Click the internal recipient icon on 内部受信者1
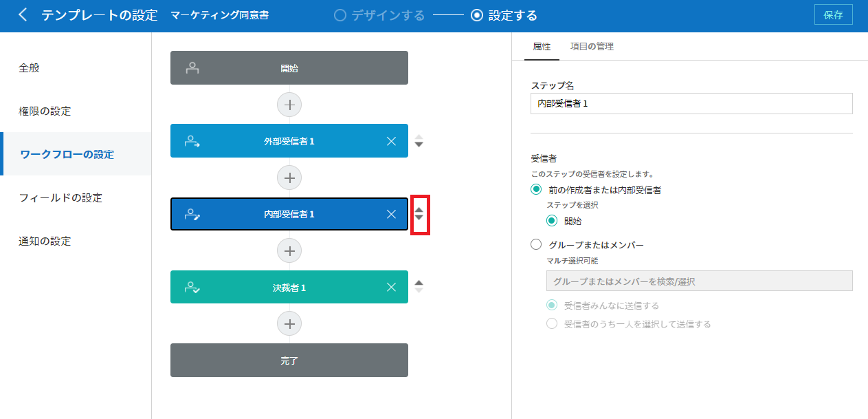868x419 pixels. 192,214
